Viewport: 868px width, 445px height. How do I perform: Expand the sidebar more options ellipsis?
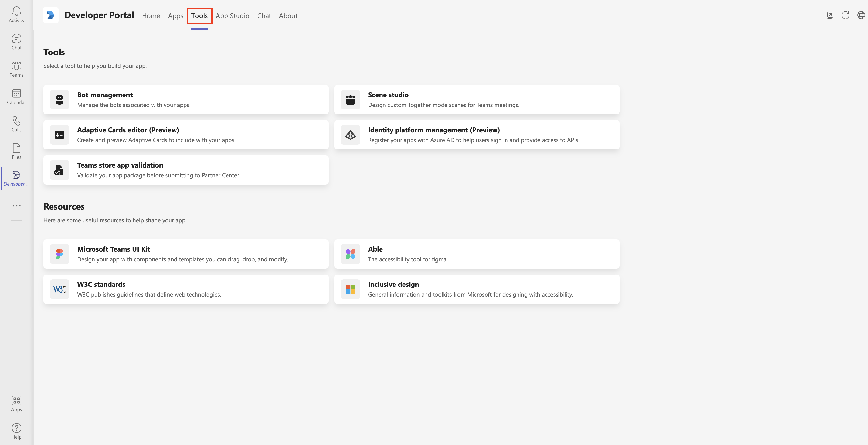click(x=16, y=205)
